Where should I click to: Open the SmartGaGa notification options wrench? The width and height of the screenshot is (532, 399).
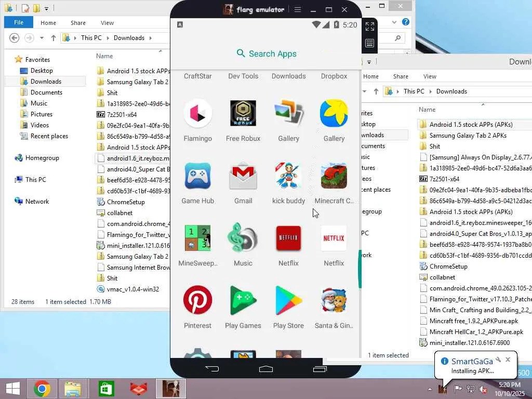click(498, 360)
